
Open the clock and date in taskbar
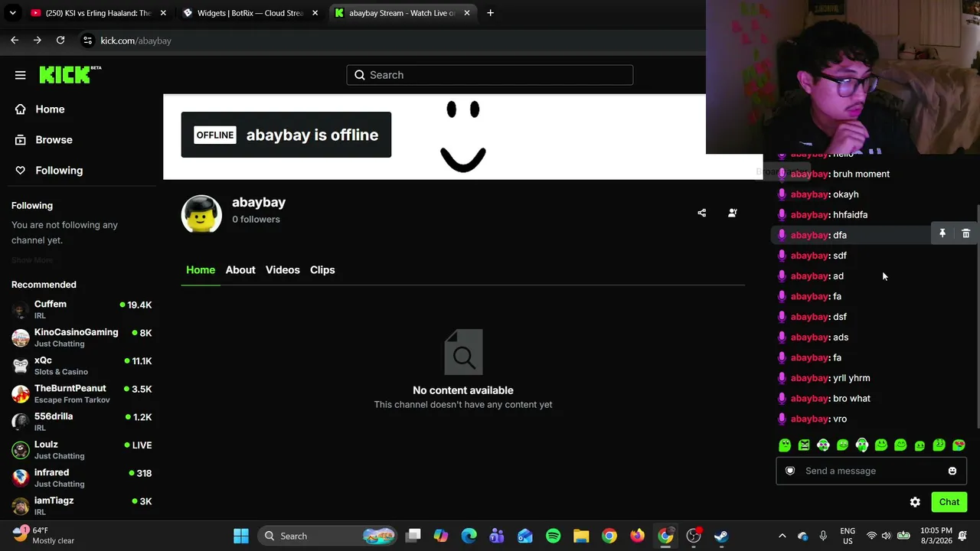[936, 536]
